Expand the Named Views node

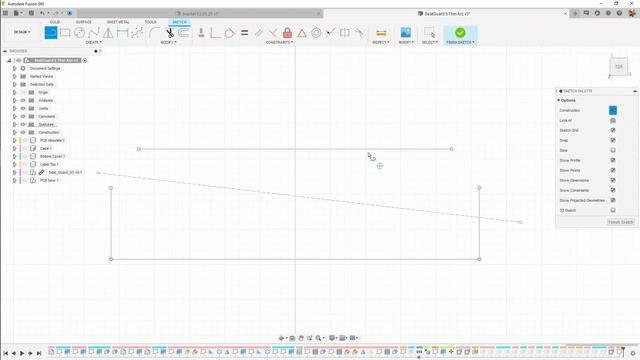tap(15, 76)
